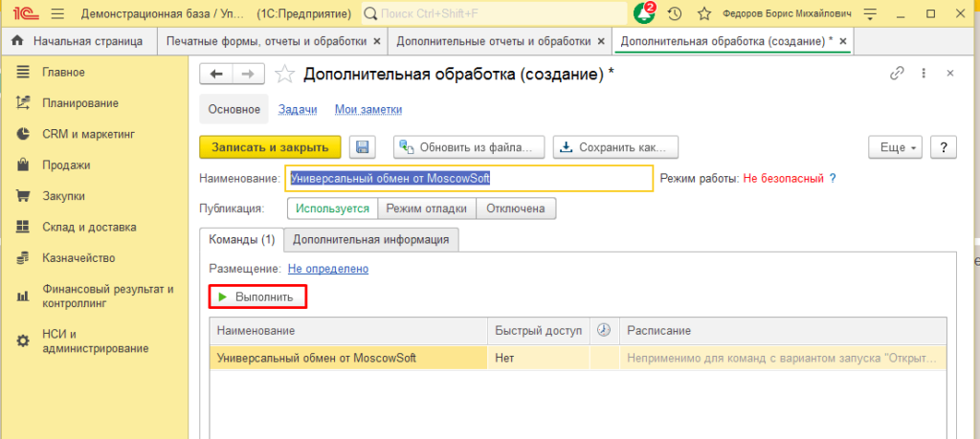The image size is (980, 439).
Task: Add form to favorites with star icon
Action: pos(285,75)
